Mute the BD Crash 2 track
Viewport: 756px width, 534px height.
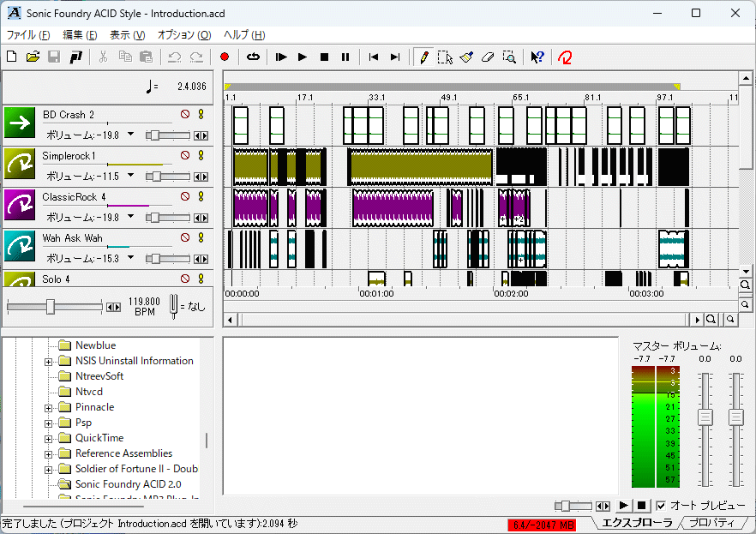[185, 114]
